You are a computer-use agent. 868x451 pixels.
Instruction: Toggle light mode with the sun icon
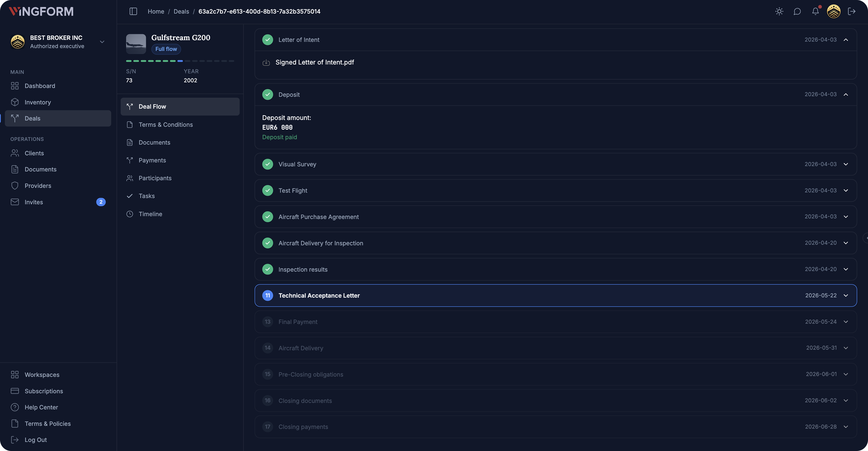pyautogui.click(x=779, y=11)
